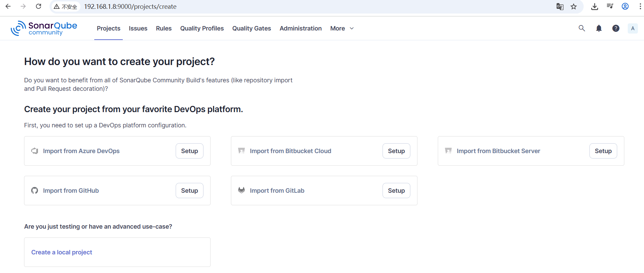Click Setup for GitHub import
644x273 pixels.
(x=189, y=191)
